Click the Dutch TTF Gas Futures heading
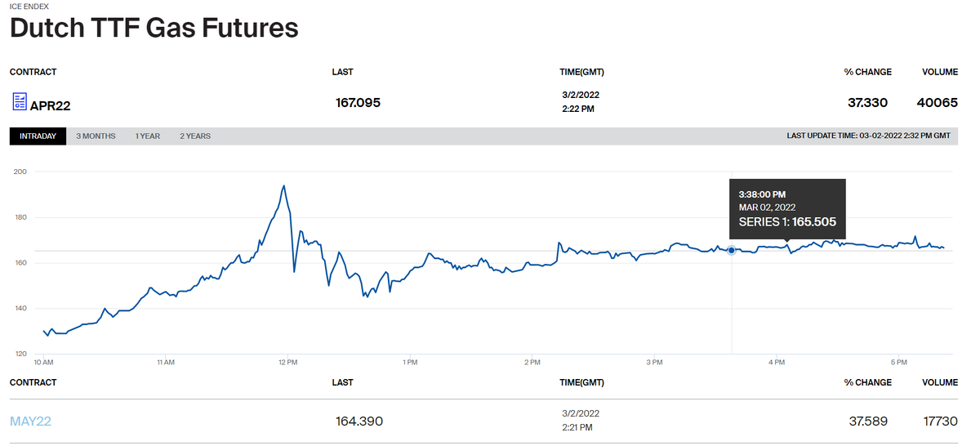Image resolution: width=980 pixels, height=446 pixels. pos(154,29)
